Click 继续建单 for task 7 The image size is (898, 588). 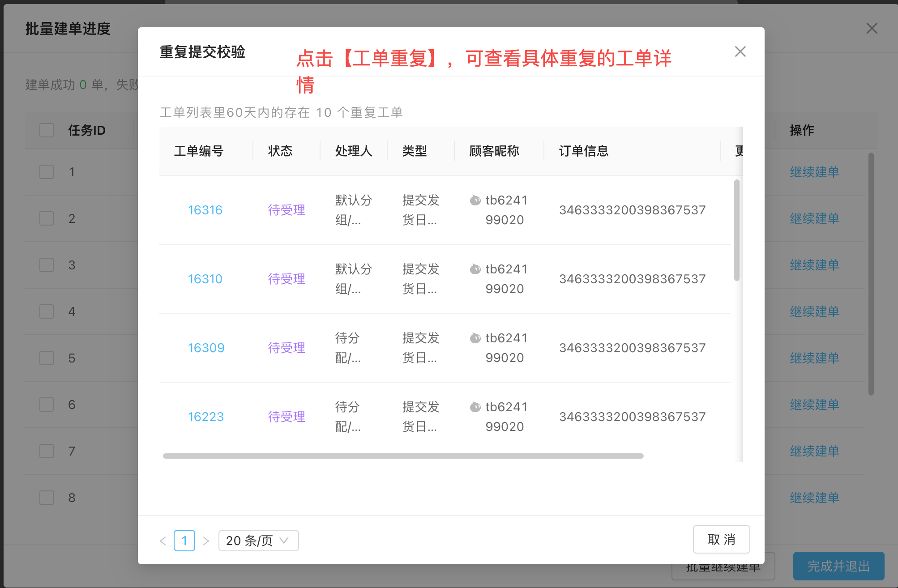tap(814, 451)
